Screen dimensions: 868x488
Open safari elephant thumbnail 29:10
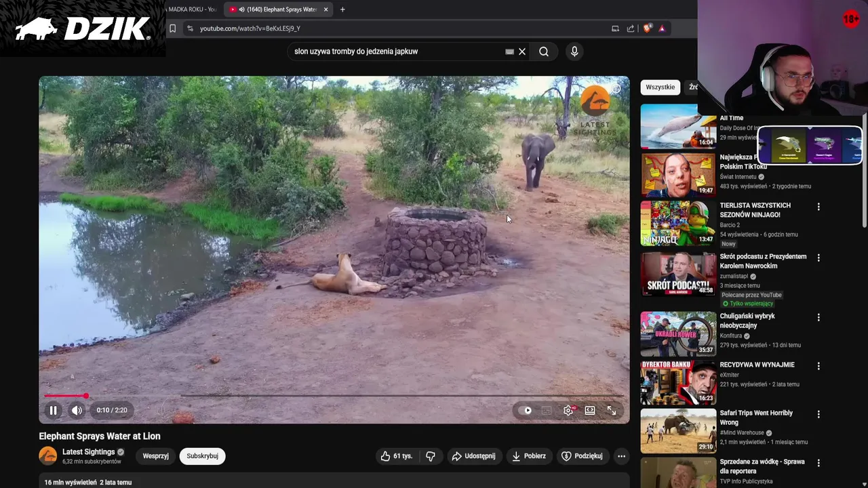pyautogui.click(x=678, y=430)
